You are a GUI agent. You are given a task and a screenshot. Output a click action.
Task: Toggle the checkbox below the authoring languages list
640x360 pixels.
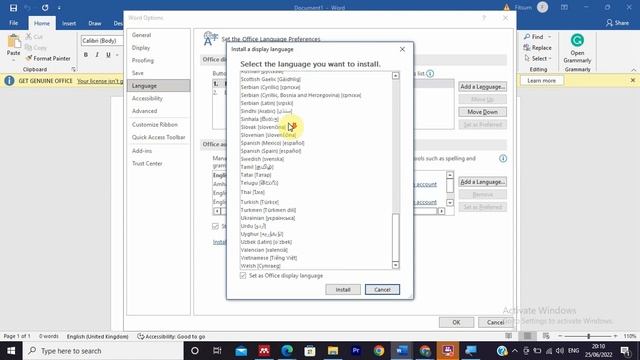tap(216, 226)
